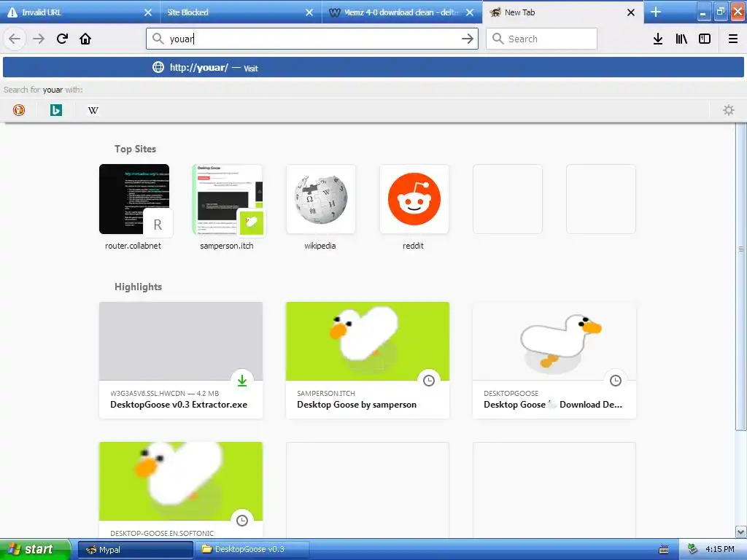Search youar with DuckDuckGo
The image size is (747, 560).
[x=18, y=110]
